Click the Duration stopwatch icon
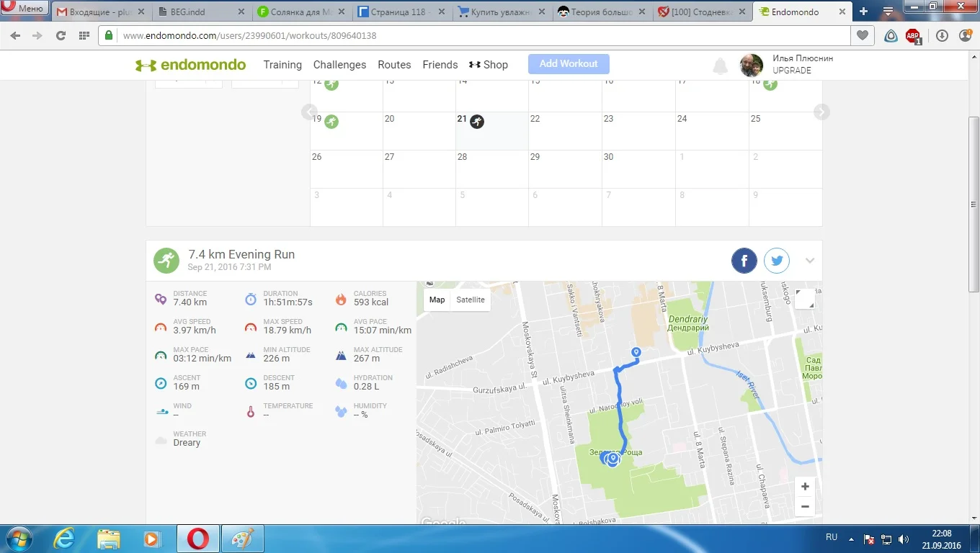The image size is (980, 553). point(251,298)
